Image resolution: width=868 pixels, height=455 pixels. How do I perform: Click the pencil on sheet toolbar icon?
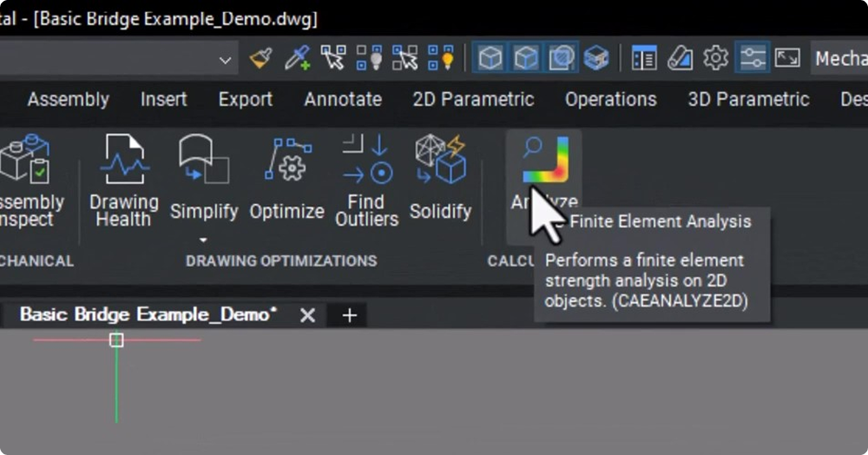pos(680,57)
